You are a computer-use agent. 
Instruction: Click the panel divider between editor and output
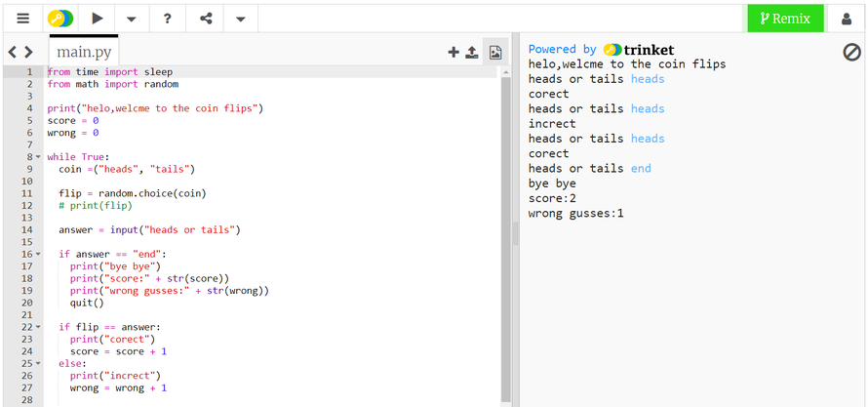516,232
